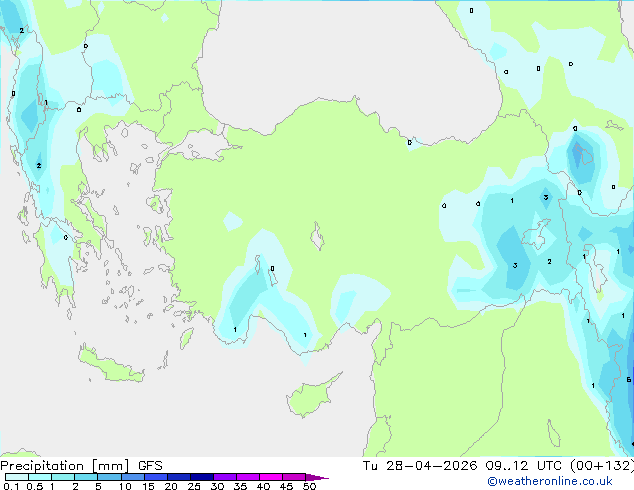Viewport: 634px width, 490px height.
Task: Click the 40–45 mm magenta legend swatch
Action: point(271,477)
